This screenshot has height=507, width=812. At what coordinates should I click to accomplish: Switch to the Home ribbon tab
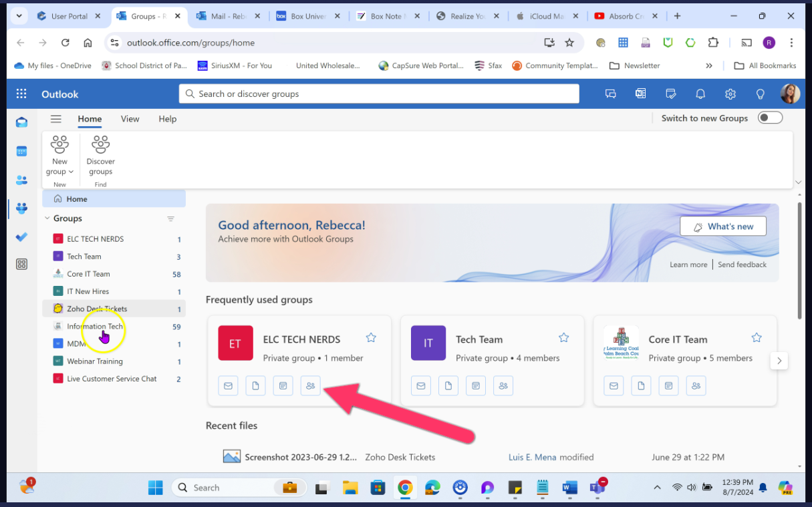(90, 119)
